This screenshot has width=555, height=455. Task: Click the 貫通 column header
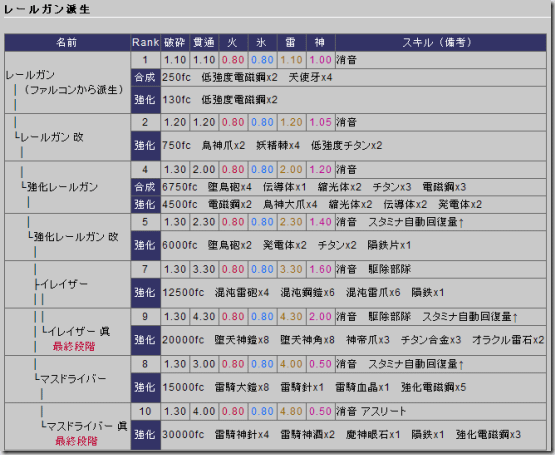point(204,42)
